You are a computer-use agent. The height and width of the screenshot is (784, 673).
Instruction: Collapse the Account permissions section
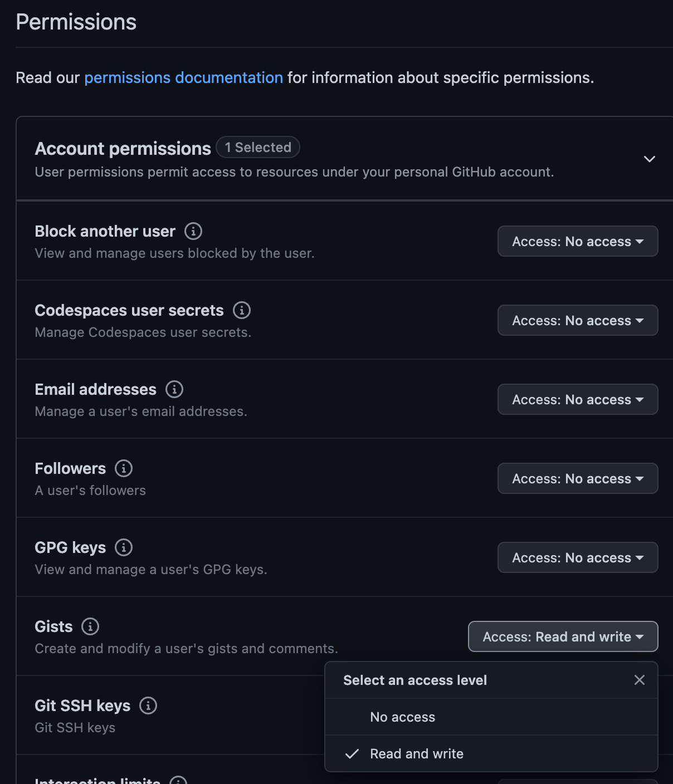click(x=650, y=159)
